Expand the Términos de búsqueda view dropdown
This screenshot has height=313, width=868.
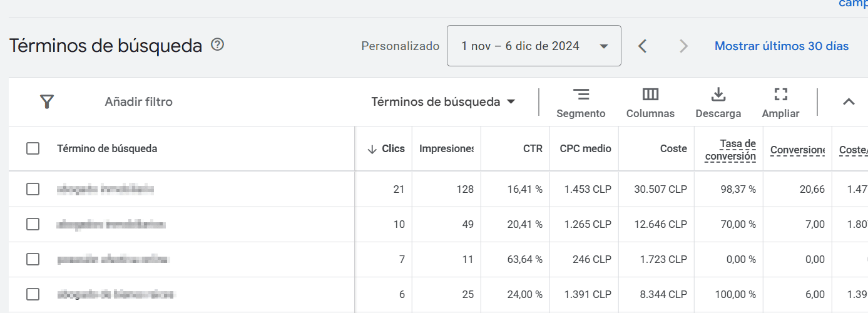(x=443, y=102)
